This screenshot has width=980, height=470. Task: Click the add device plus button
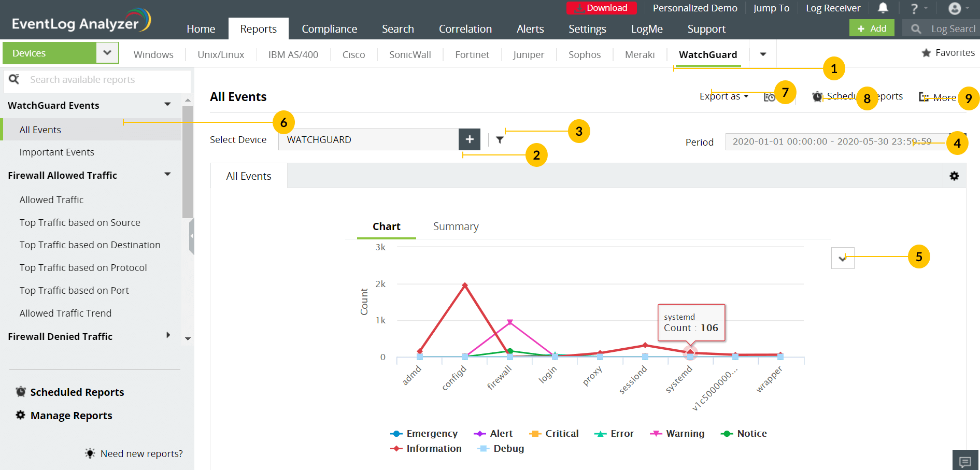470,139
